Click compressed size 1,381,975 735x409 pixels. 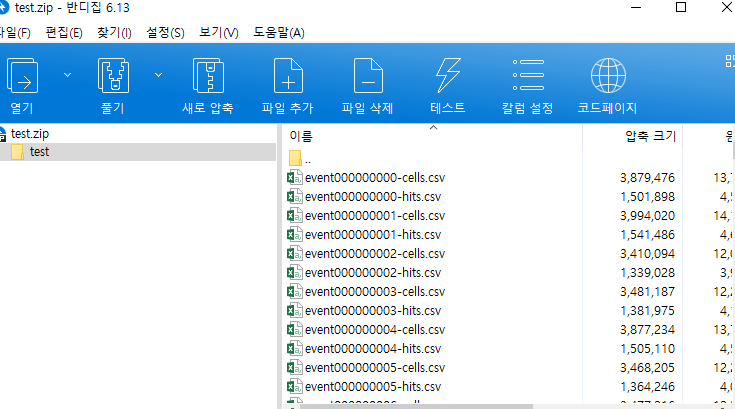coord(647,311)
